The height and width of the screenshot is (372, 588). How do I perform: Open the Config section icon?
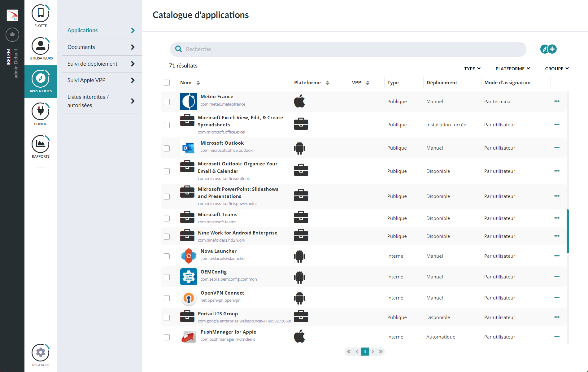[x=41, y=112]
